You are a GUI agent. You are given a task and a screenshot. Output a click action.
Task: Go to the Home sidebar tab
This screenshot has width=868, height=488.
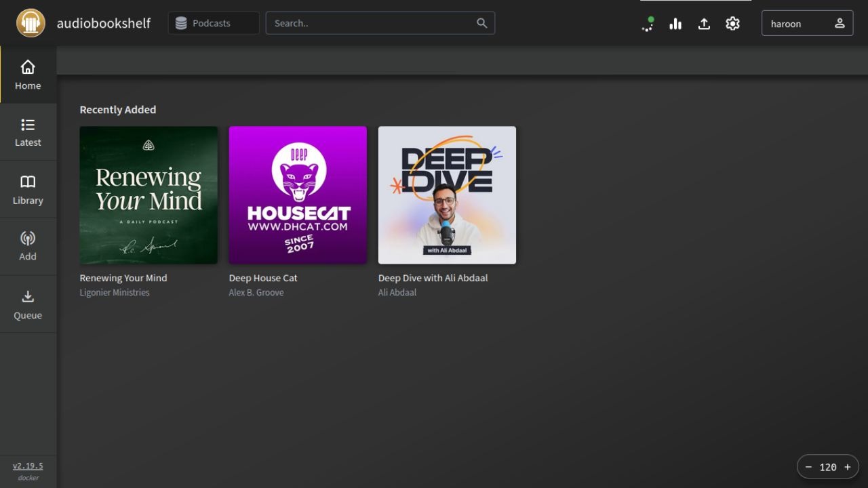28,75
